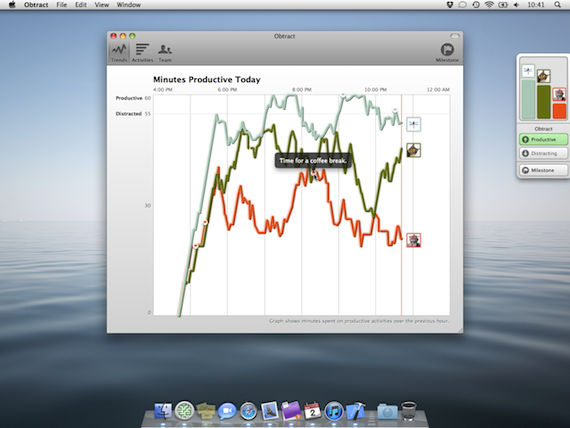The height and width of the screenshot is (428, 570).
Task: Click the milestone dot at the 10 PM peak
Action: point(342,96)
